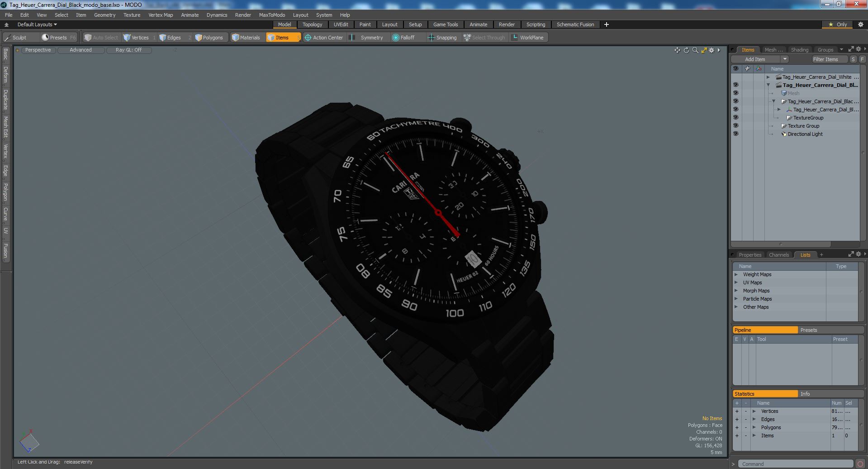This screenshot has height=469, width=868.
Task: Open the Add Item dropdown arrow
Action: (785, 59)
